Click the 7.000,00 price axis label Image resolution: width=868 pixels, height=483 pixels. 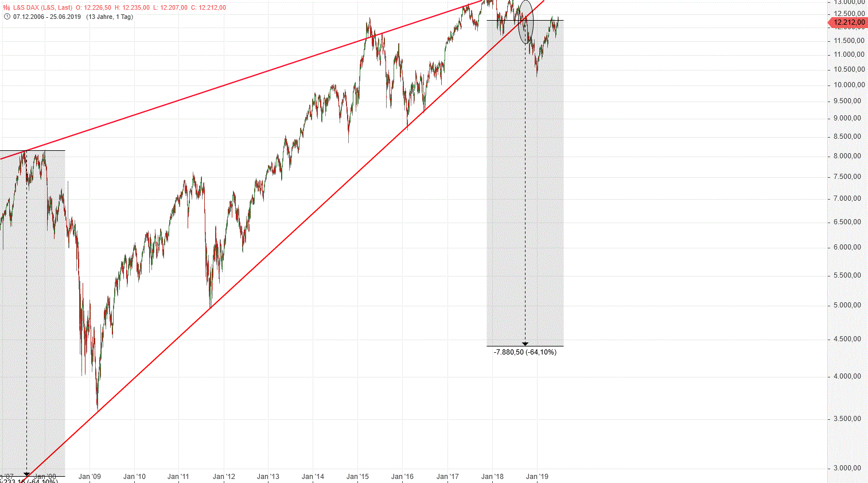pyautogui.click(x=847, y=198)
